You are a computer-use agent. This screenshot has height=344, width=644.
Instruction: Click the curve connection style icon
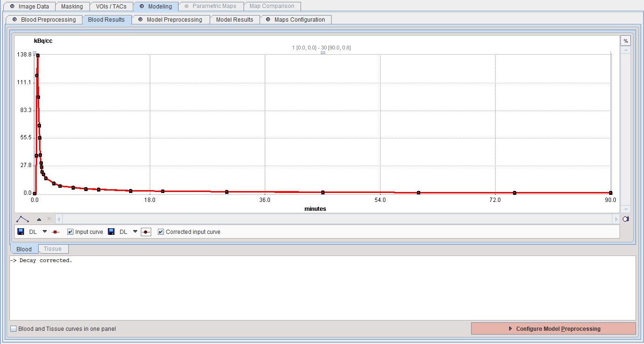(x=23, y=219)
